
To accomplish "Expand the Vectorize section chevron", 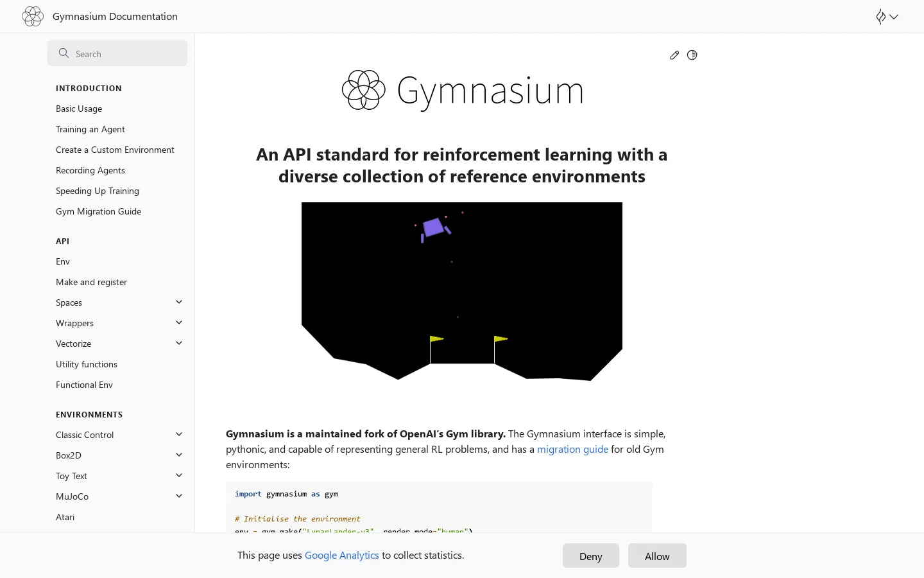I will click(179, 343).
